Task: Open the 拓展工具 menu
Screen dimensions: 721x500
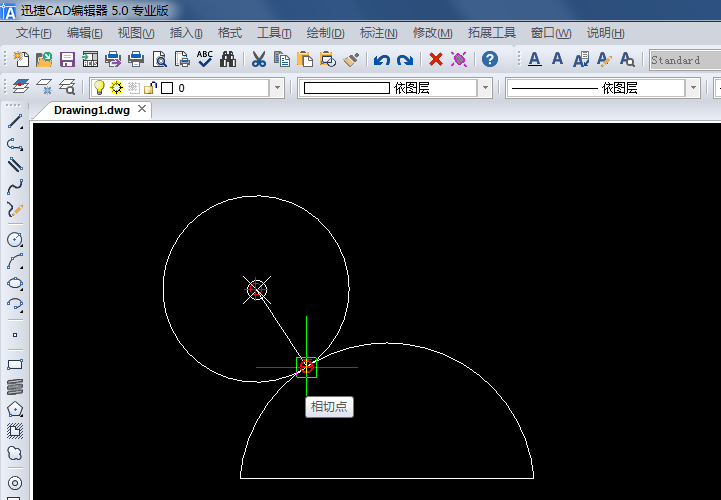Action: (x=491, y=33)
